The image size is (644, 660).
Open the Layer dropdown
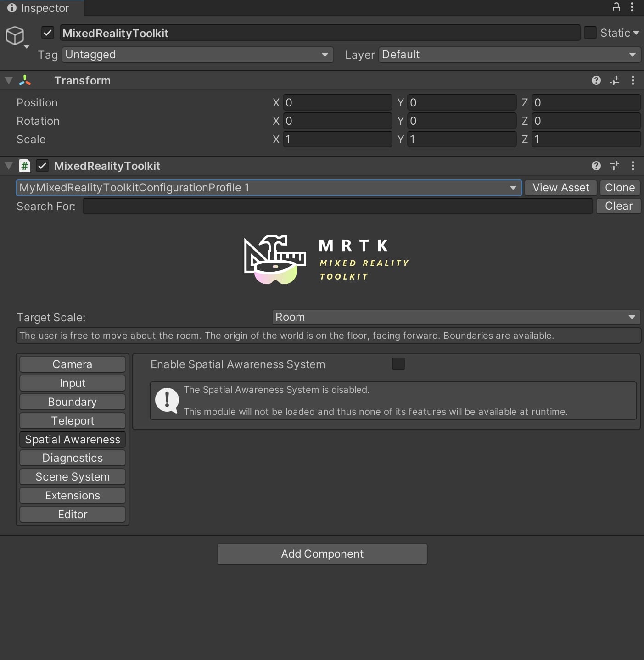point(510,55)
